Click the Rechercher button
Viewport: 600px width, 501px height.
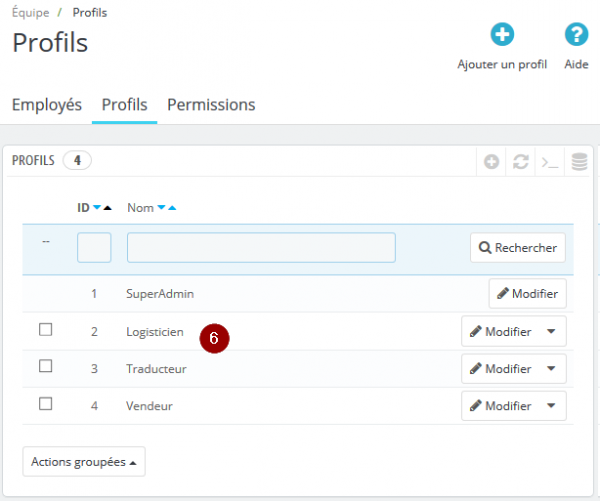point(518,248)
